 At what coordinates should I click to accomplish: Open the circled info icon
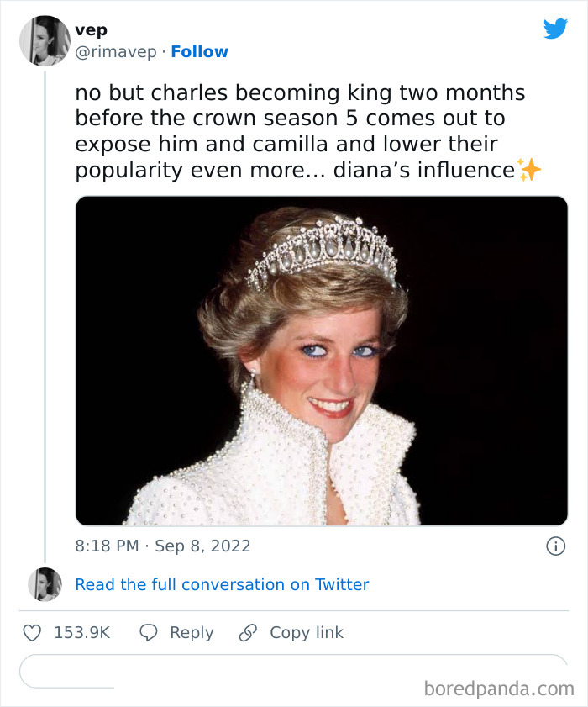(555, 546)
